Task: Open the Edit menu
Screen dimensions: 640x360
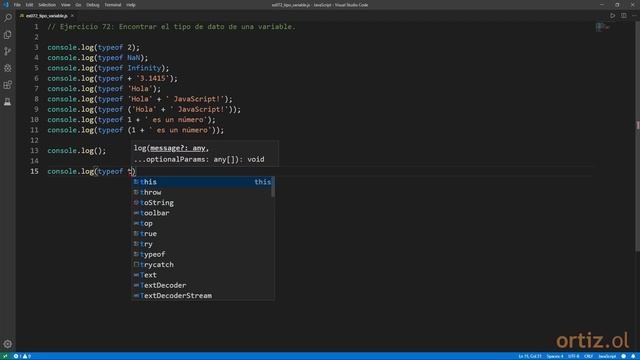Action: (29, 5)
